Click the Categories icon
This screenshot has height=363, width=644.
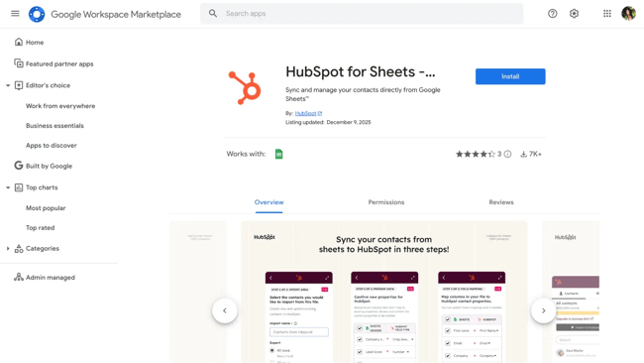[x=19, y=248]
